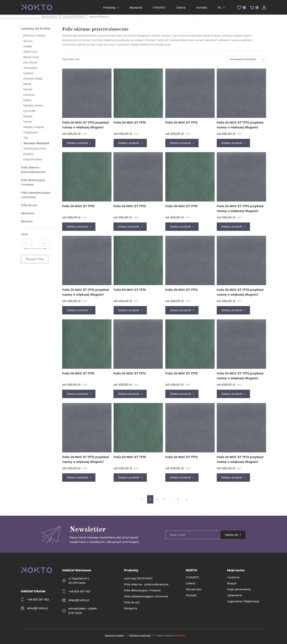Select the Leather category
This screenshot has height=644, width=287.
(28, 73)
